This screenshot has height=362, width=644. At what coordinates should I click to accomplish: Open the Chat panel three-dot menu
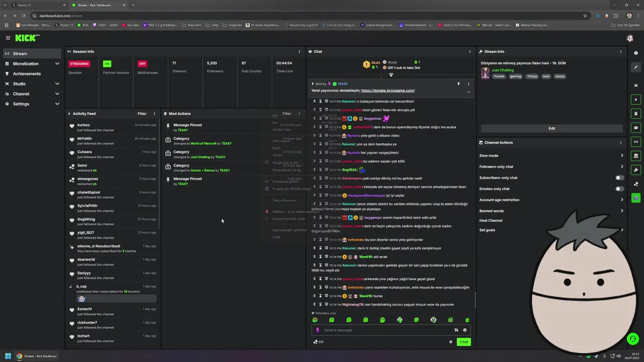(x=470, y=51)
